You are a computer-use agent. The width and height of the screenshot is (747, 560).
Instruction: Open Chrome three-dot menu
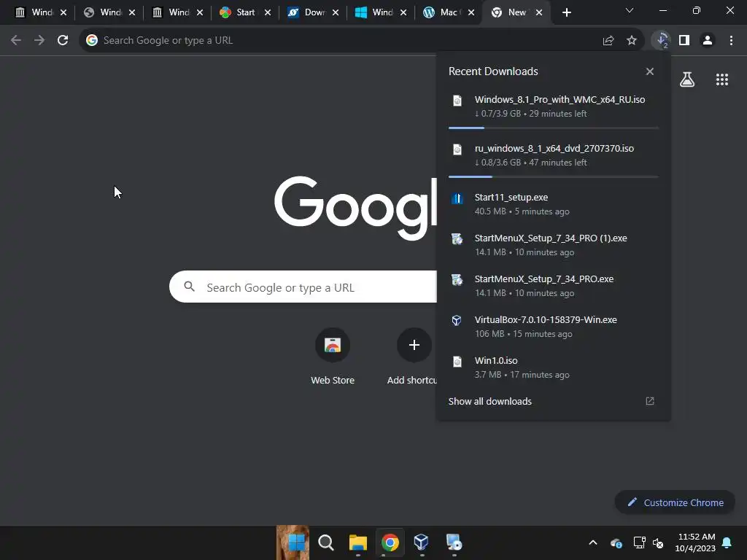coord(731,41)
